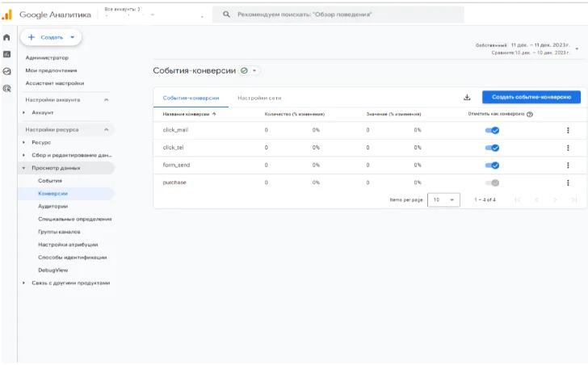Expand Сбор и редактирование данных item
588x365 pixels.
[x=23, y=155]
